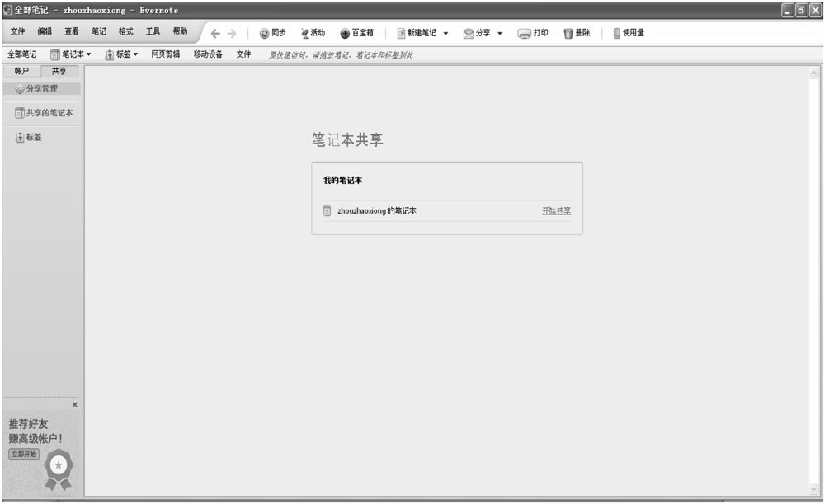The height and width of the screenshot is (504, 825).
Task: Print using the 打印 icon
Action: (x=524, y=34)
